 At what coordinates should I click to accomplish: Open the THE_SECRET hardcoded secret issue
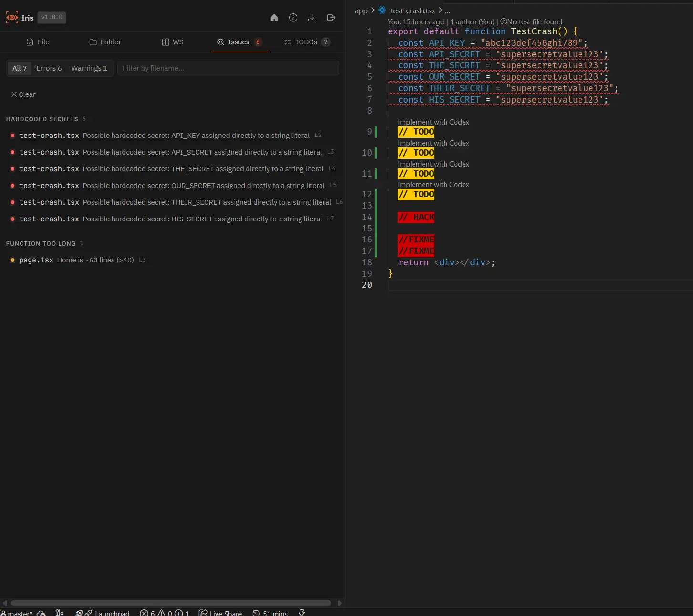pos(172,169)
